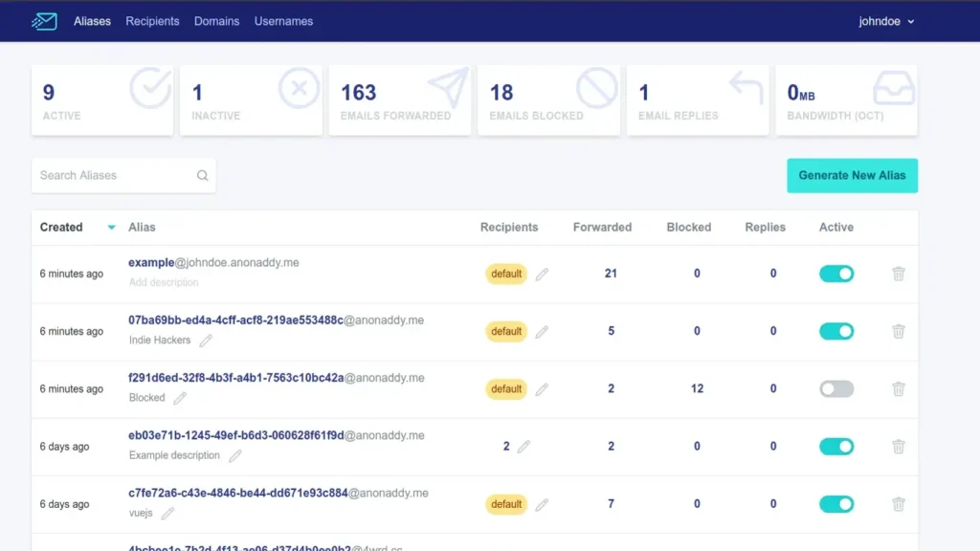Image resolution: width=980 pixels, height=551 pixels.
Task: Edit recipients pencil for example@johndoe alias
Action: point(542,275)
